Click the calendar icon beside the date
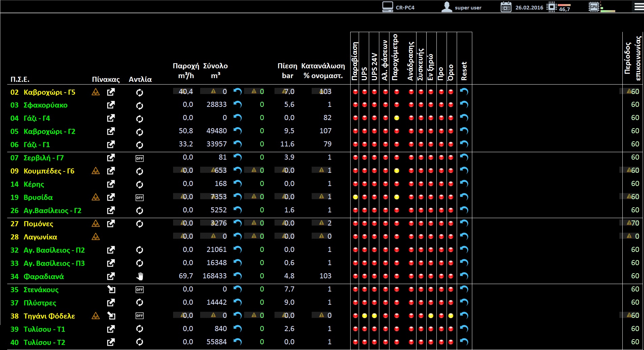Viewport: 644px width, 350px height. (x=506, y=7)
